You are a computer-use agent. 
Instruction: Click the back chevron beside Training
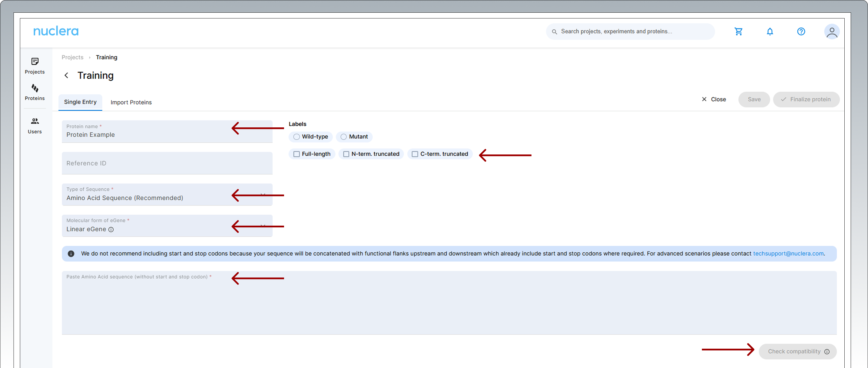pyautogui.click(x=66, y=76)
